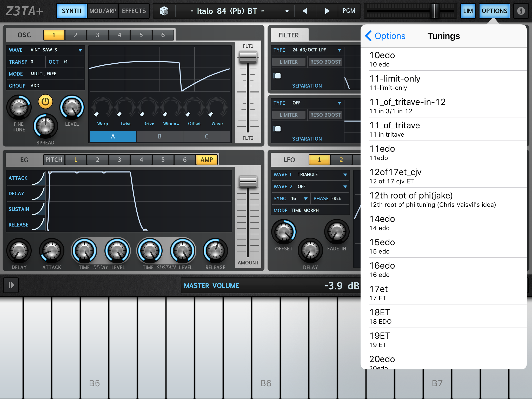Click the Wave shaper knob
This screenshot has width=532, height=399.
coord(217,108)
